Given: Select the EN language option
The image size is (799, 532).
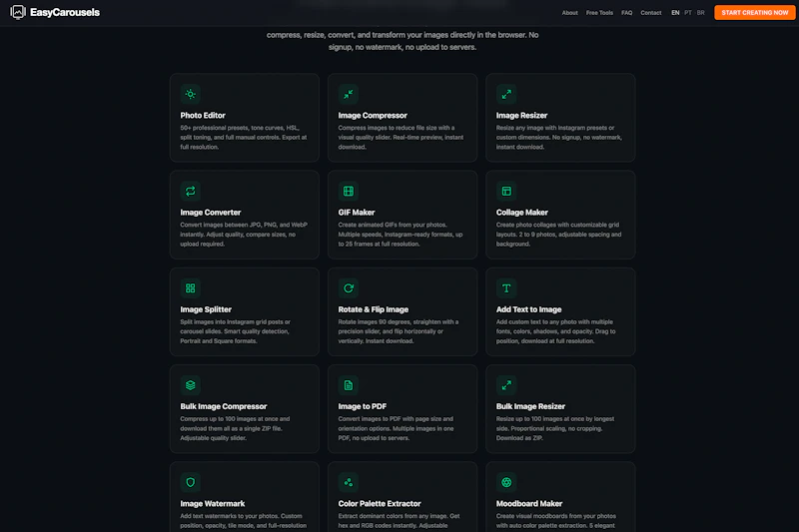Looking at the screenshot, I should [x=675, y=13].
